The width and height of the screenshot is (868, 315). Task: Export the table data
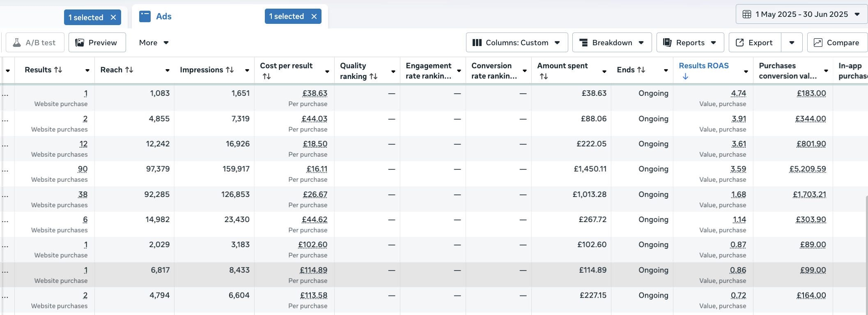(755, 42)
